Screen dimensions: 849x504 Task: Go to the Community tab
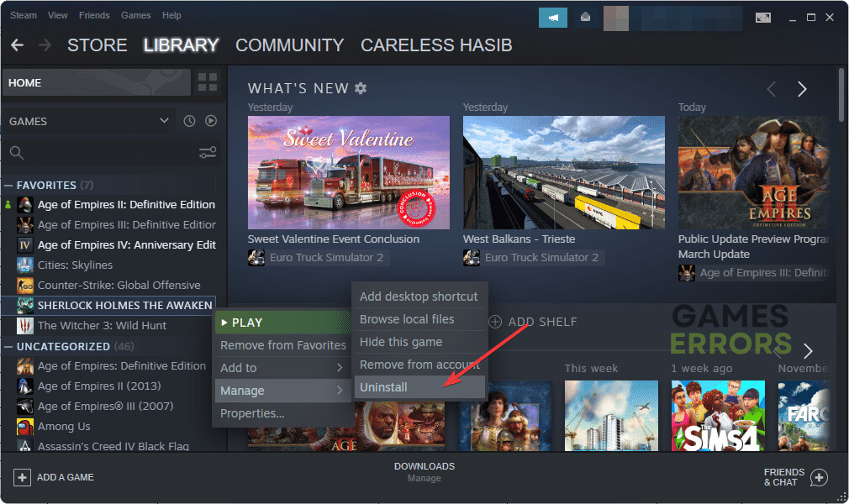point(290,45)
